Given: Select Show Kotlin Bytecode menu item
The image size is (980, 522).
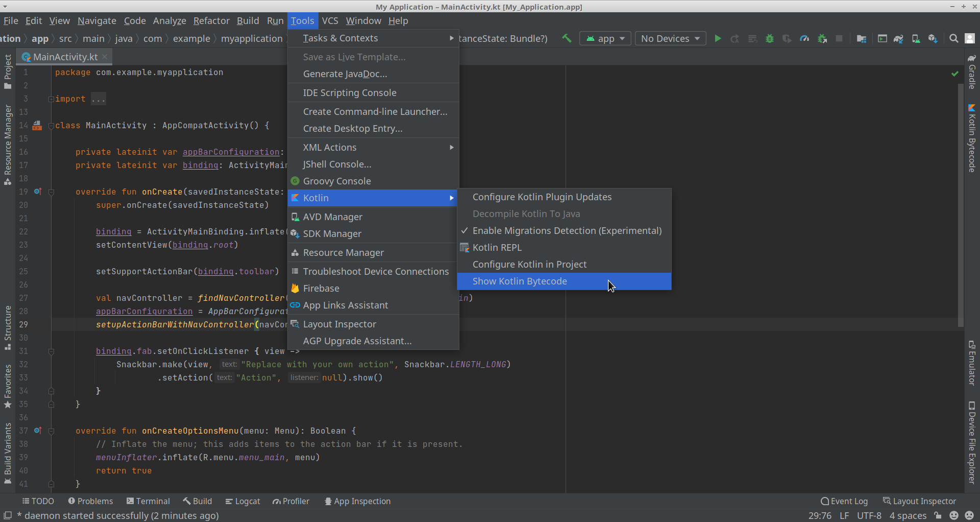Looking at the screenshot, I should pos(520,281).
